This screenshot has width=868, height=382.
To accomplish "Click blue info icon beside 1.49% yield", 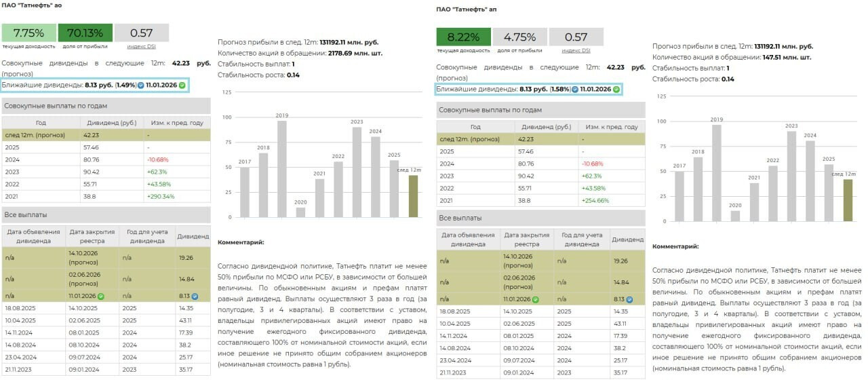I will (141, 85).
